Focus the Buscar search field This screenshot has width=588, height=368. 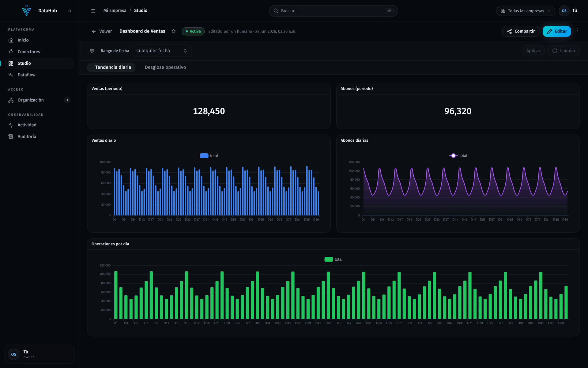click(333, 11)
